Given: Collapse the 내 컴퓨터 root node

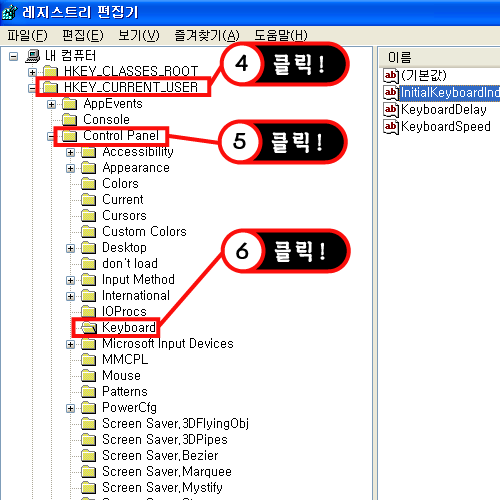Looking at the screenshot, I should [13, 56].
